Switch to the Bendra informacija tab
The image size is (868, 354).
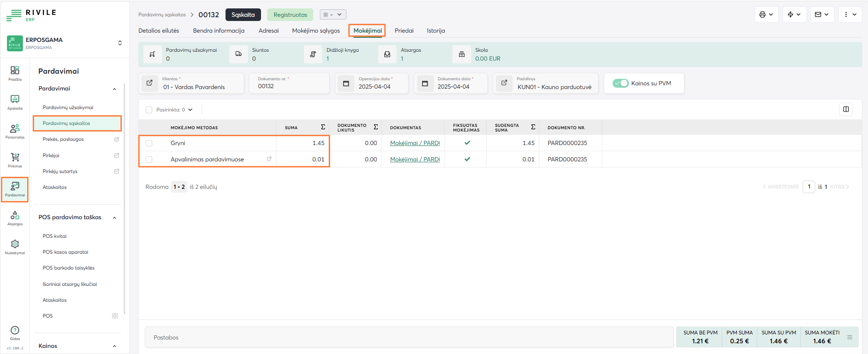pos(219,31)
